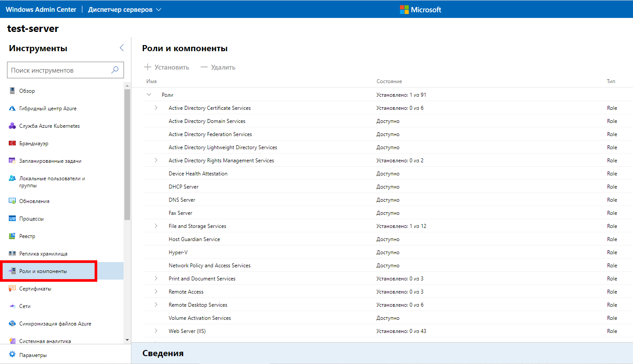633x364 pixels.
Task: Click the Windows Admin Center link
Action: pos(41,10)
